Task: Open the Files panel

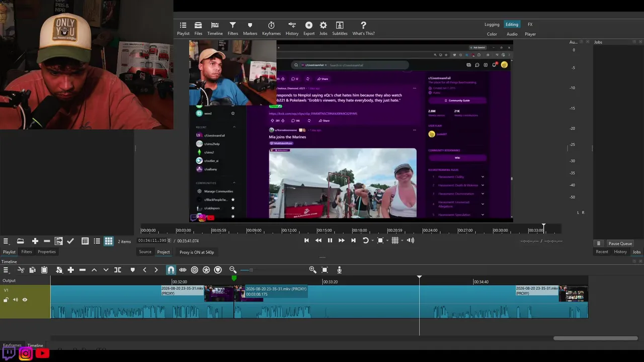Action: click(x=198, y=29)
